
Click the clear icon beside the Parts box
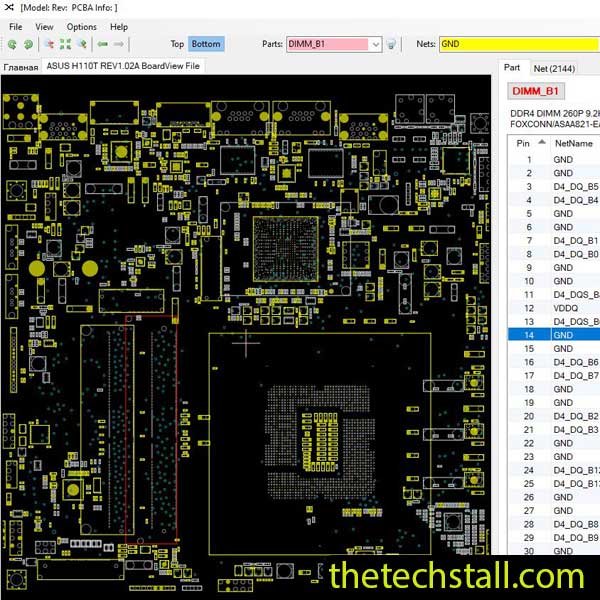(391, 44)
